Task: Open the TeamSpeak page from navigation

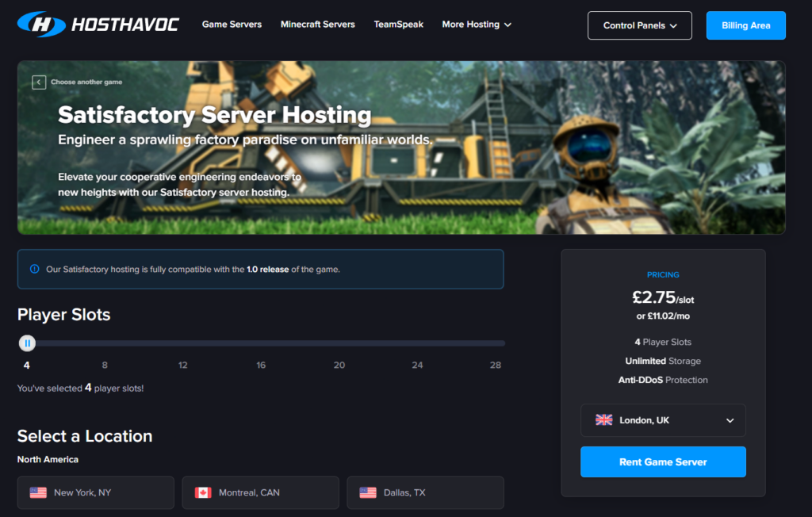Action: coord(398,25)
